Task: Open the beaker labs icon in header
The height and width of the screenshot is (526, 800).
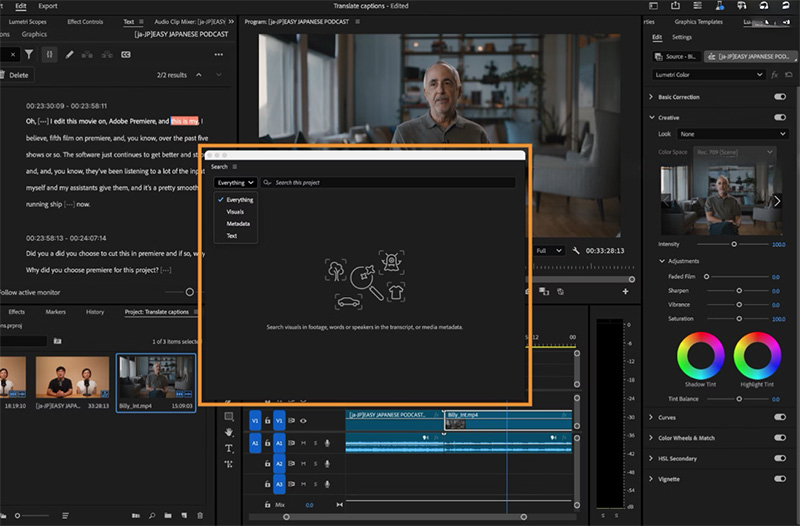Action: coord(719,6)
